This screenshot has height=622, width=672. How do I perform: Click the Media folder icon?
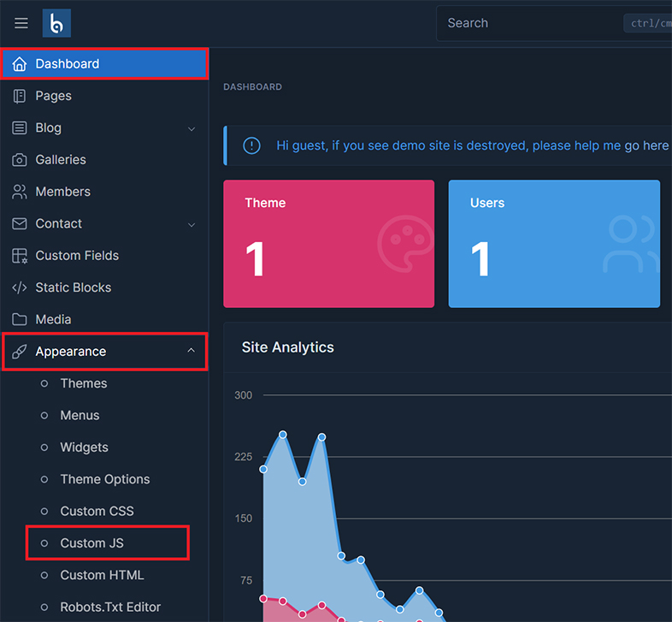19,319
